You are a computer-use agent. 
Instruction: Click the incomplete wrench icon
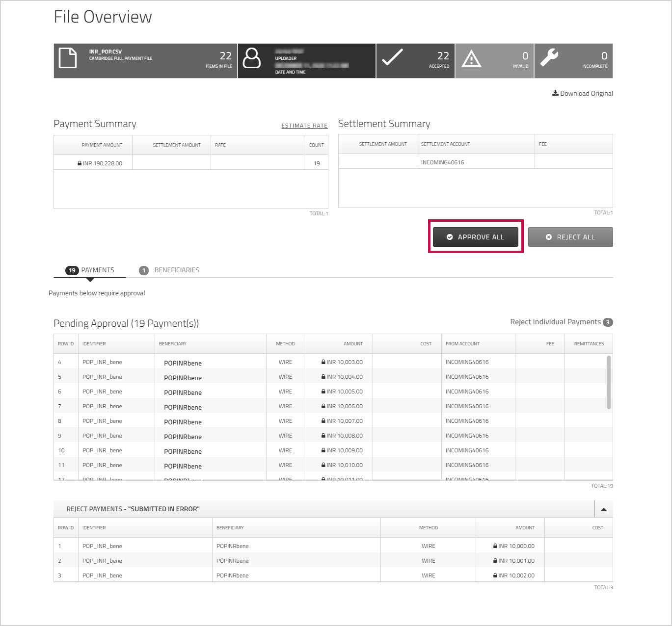point(549,57)
